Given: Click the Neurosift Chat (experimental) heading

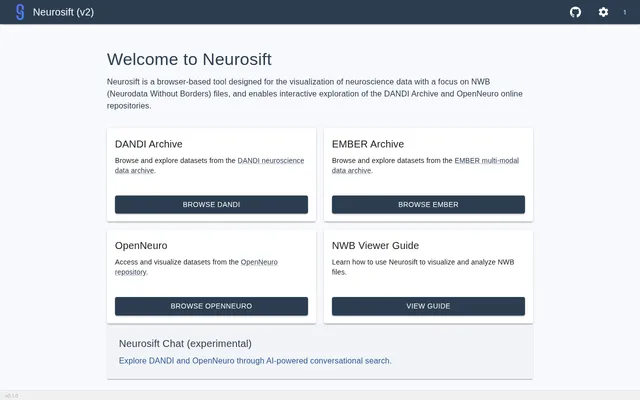Looking at the screenshot, I should tap(185, 344).
